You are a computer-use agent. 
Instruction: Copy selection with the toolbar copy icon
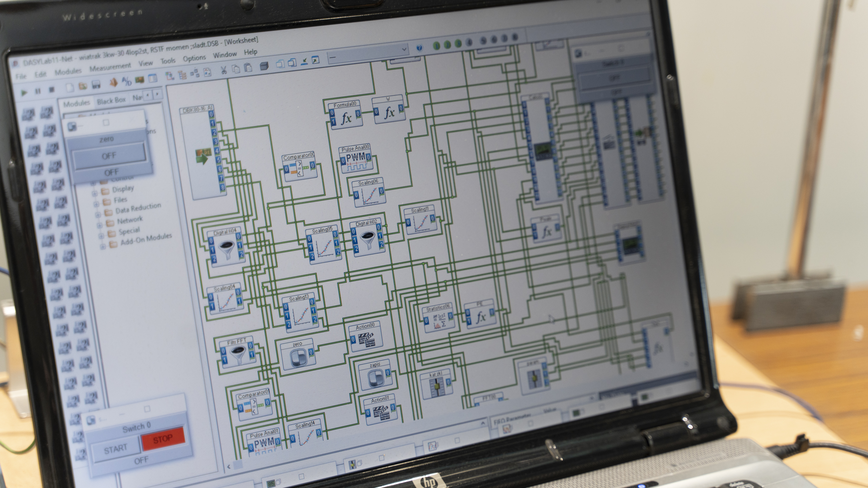tap(236, 69)
